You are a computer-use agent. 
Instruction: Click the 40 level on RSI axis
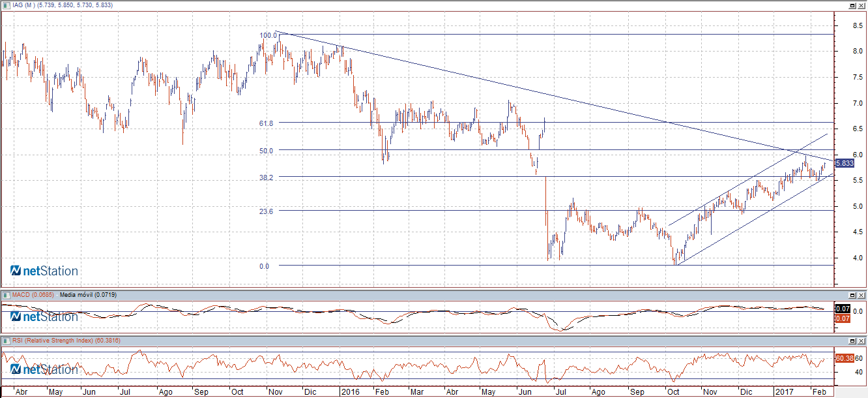(859, 371)
